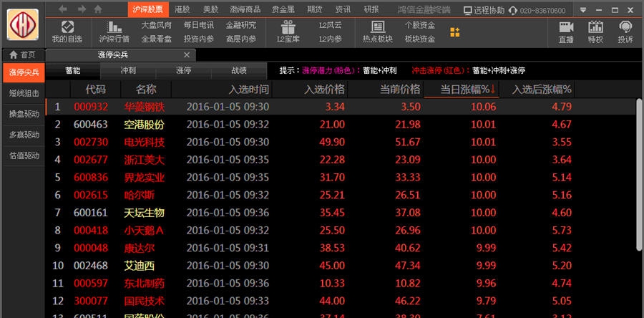
Task: Open 金融研究 link
Action: 241,25
